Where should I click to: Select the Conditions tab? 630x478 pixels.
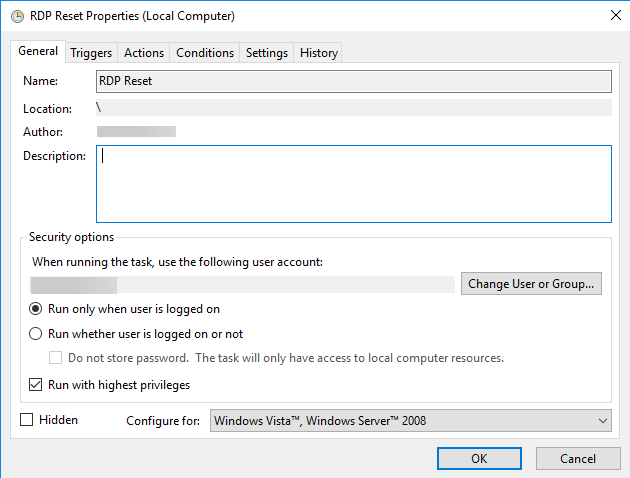tap(205, 53)
